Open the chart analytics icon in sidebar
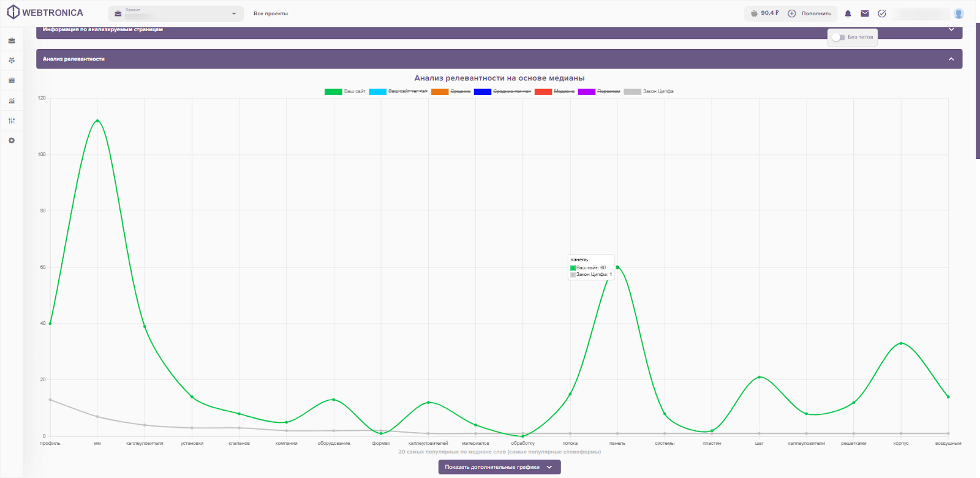980x478 pixels. pos(12,100)
